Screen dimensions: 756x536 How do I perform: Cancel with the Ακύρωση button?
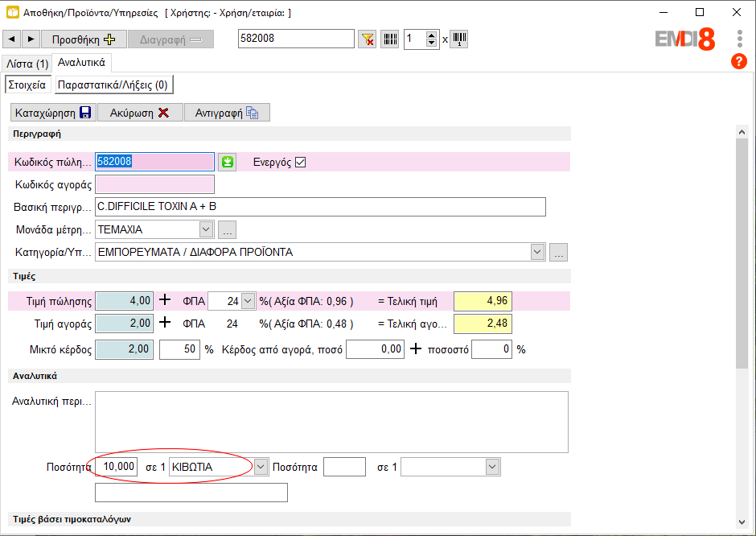tap(140, 113)
